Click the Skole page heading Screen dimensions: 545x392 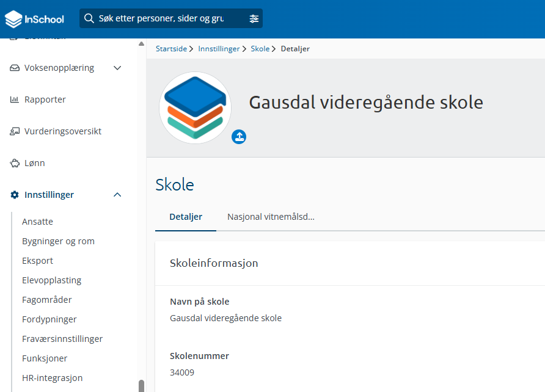click(175, 185)
